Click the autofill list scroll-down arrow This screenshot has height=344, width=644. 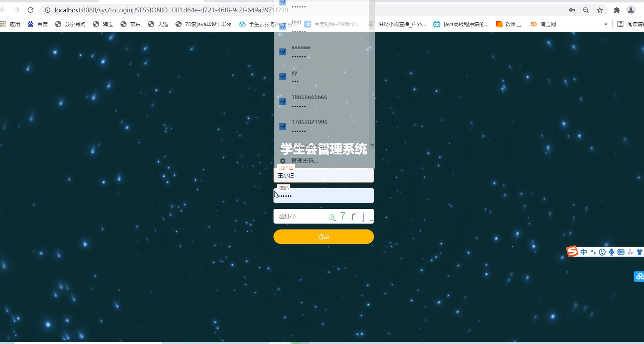pyautogui.click(x=372, y=145)
